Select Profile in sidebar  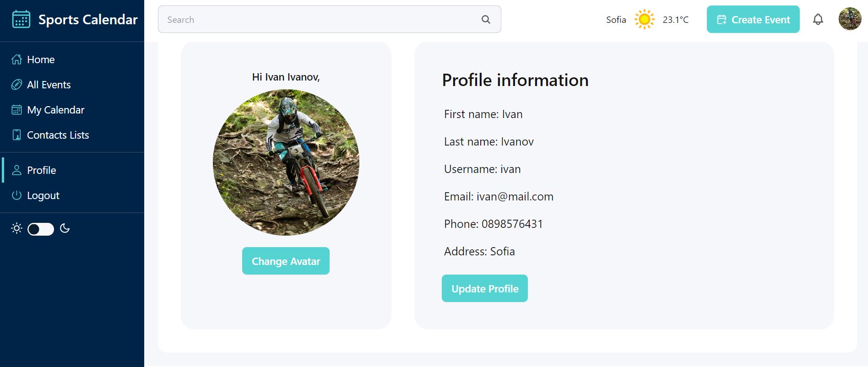(41, 170)
